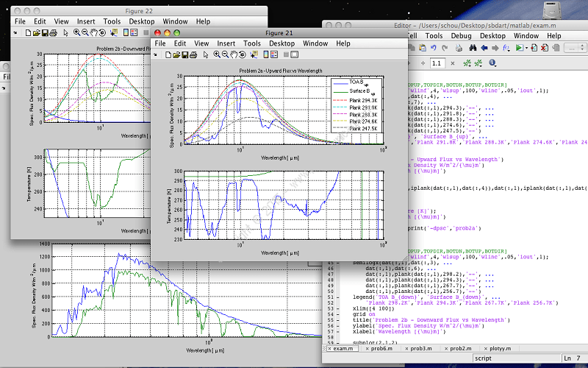Click Undo arrow in Editor toolbar
Screen dimensions: 588x368
click(433, 48)
